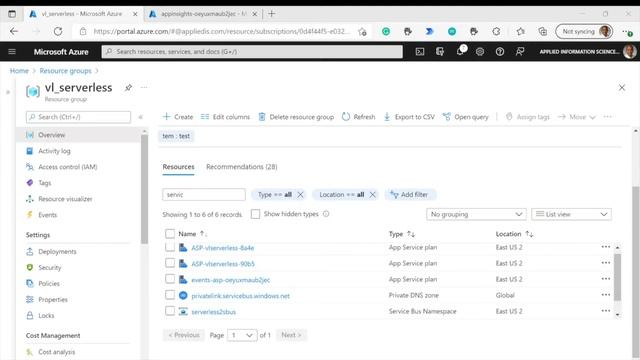The image size is (640, 360).
Task: Open the command bar overflow menu
Action: click(x=607, y=117)
